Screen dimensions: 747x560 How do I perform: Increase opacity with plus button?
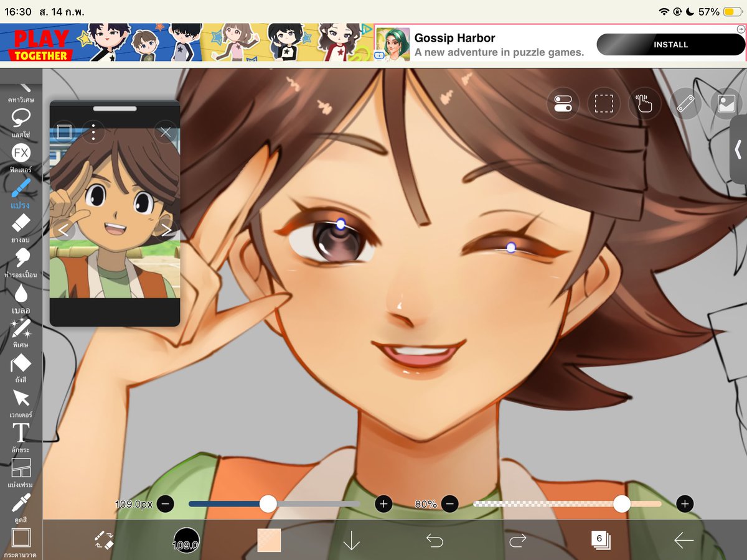[x=685, y=504]
